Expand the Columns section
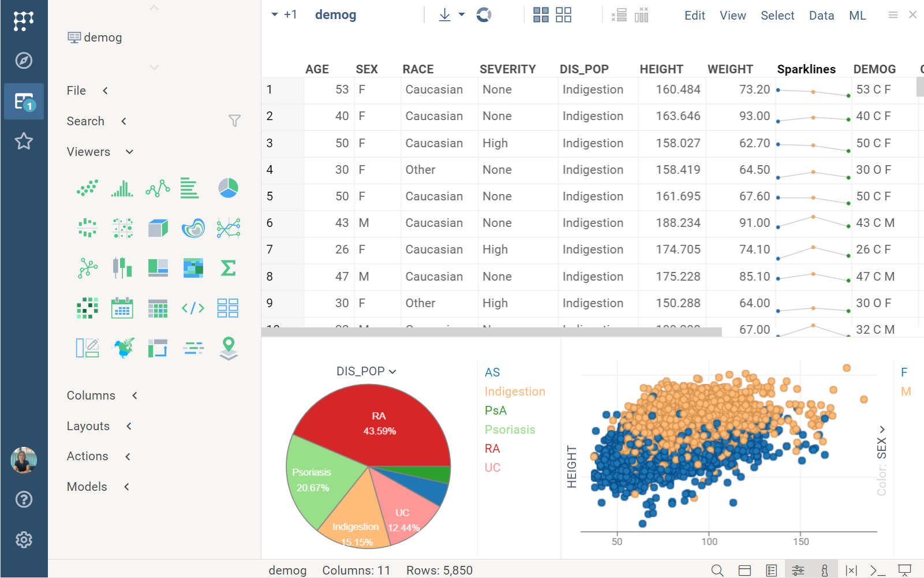 [x=91, y=396]
